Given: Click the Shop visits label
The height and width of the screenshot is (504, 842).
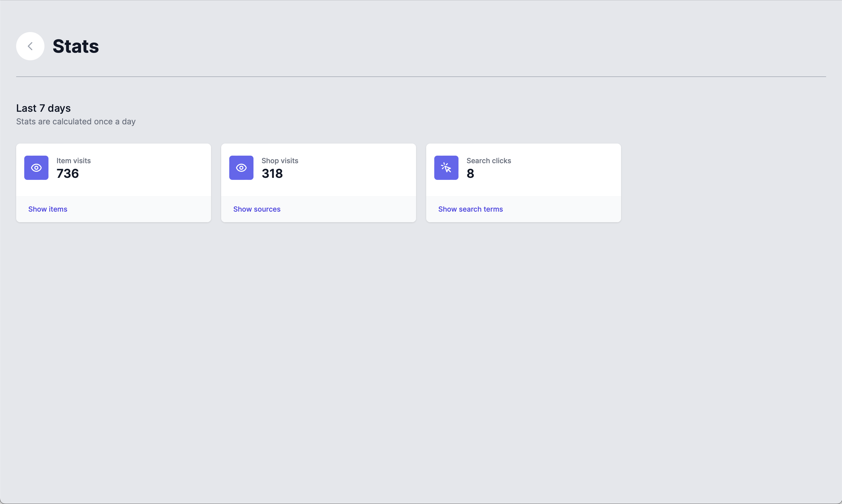Looking at the screenshot, I should 279,161.
